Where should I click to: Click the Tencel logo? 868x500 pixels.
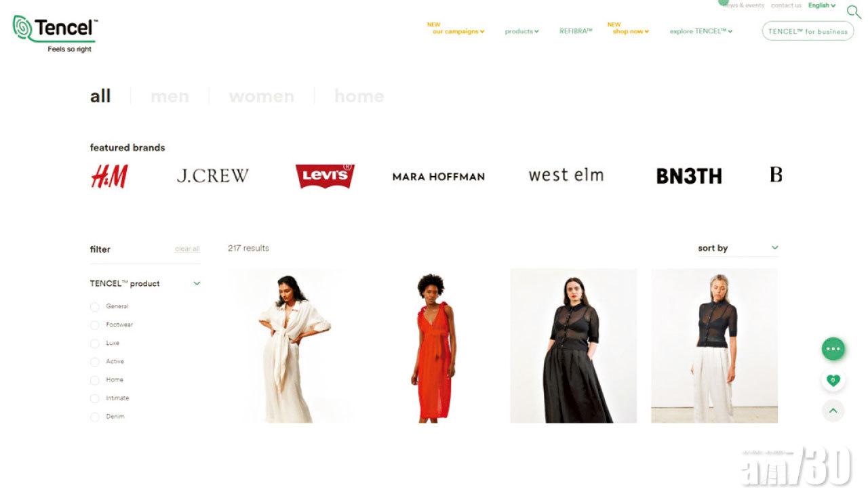tap(55, 33)
